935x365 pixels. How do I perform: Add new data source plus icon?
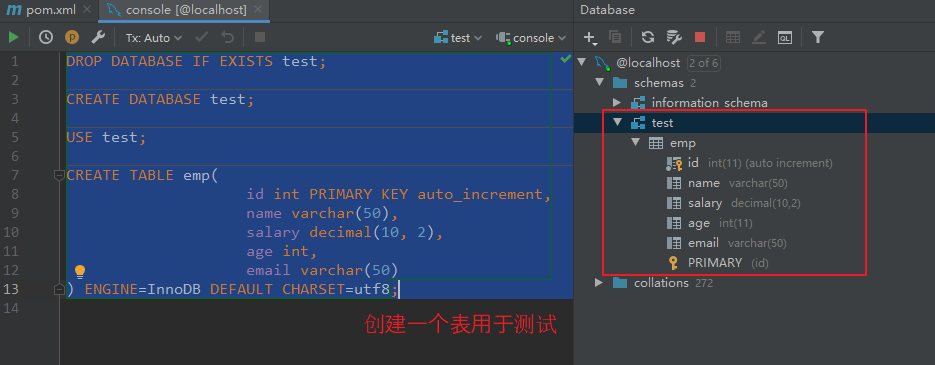[590, 38]
